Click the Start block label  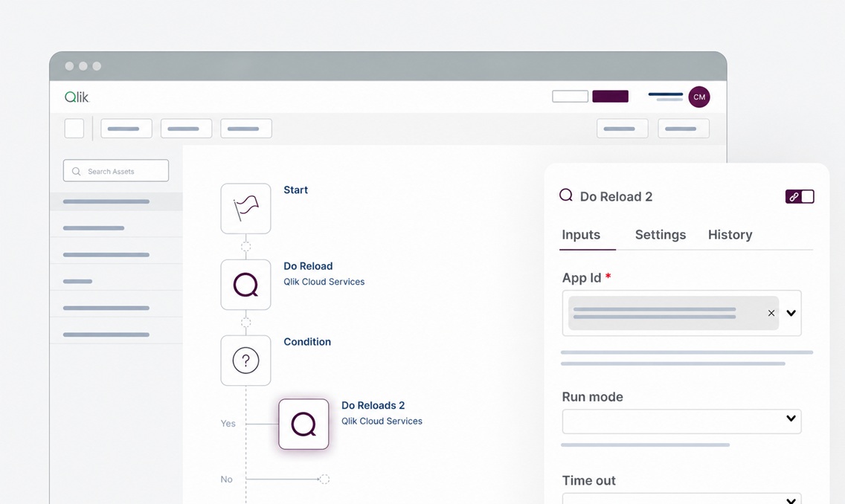point(295,190)
